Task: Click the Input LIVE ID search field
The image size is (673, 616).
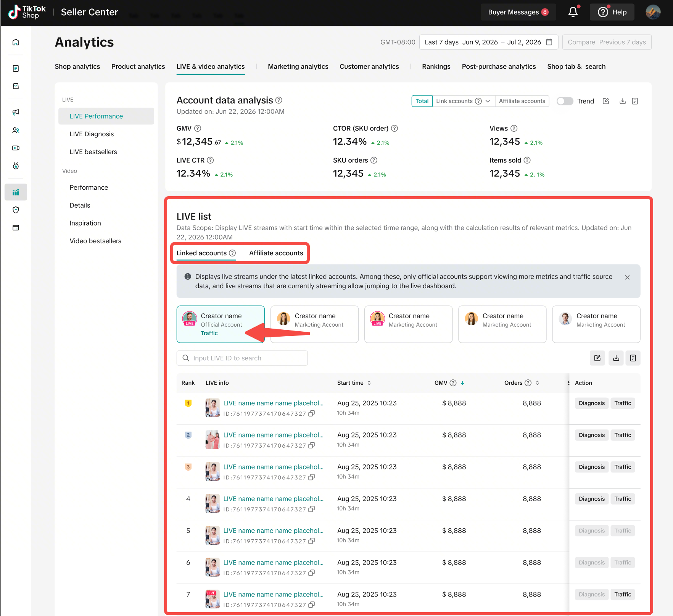Action: (242, 358)
